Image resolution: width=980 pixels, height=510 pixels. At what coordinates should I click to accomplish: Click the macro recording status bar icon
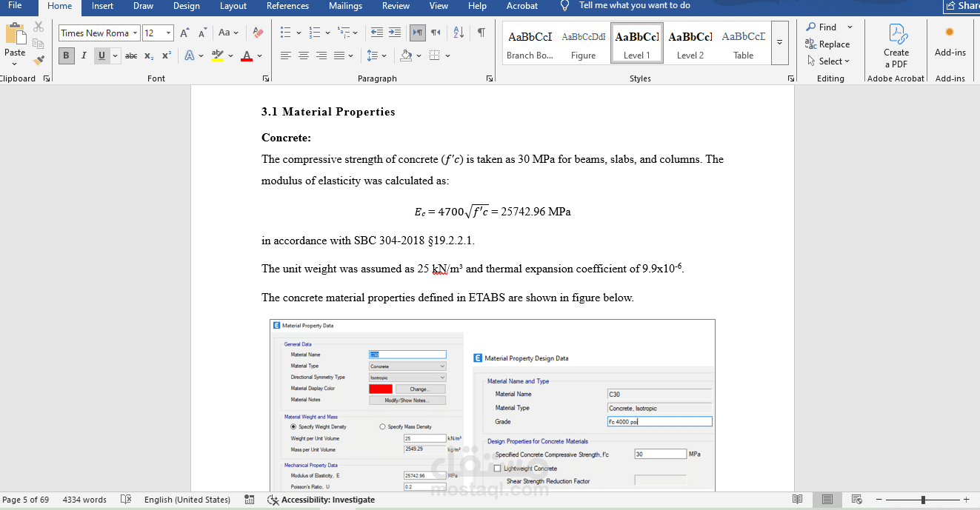(250, 500)
